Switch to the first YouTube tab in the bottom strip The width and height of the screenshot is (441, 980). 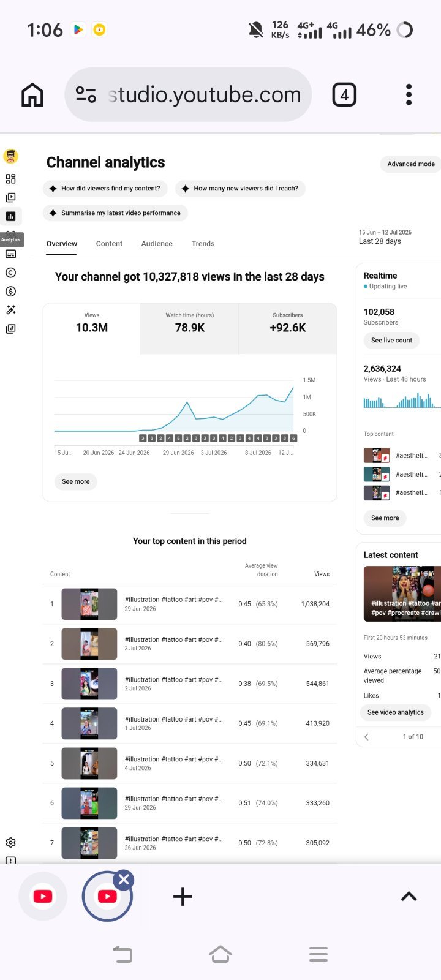43,897
